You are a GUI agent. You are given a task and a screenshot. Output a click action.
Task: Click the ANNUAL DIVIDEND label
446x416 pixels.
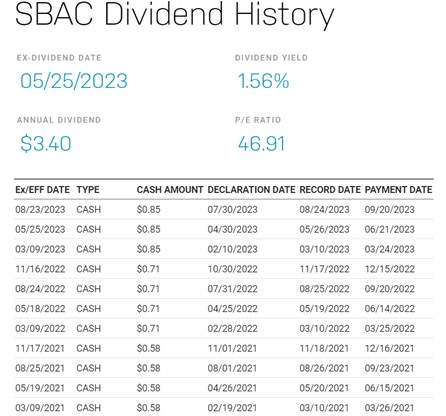point(59,120)
